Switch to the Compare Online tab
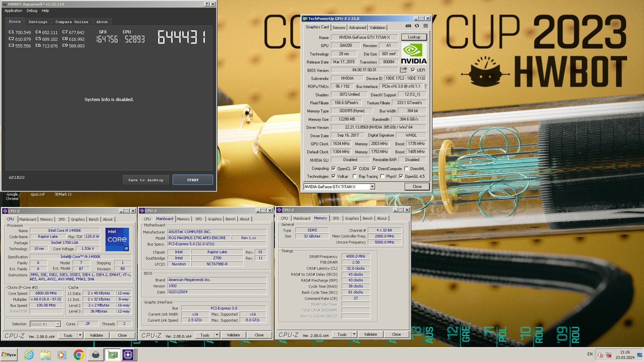Viewport: 644px width, 362px height. coord(72,22)
